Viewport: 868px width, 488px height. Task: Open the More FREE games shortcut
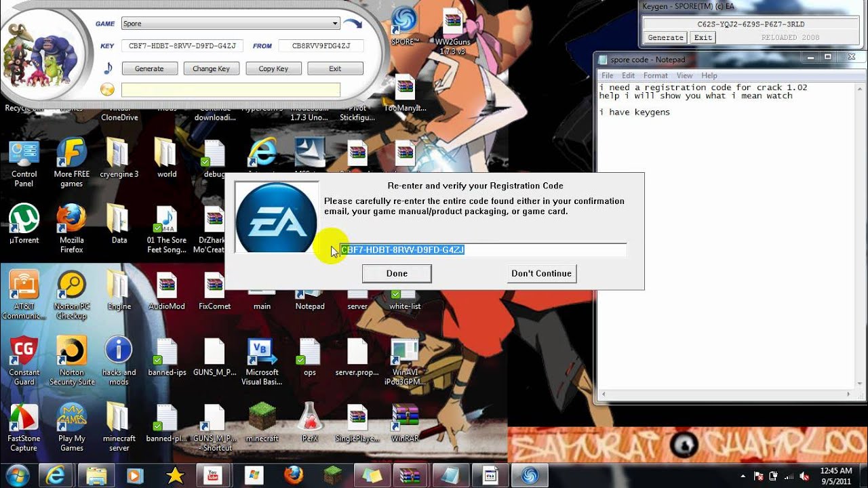[x=72, y=164]
